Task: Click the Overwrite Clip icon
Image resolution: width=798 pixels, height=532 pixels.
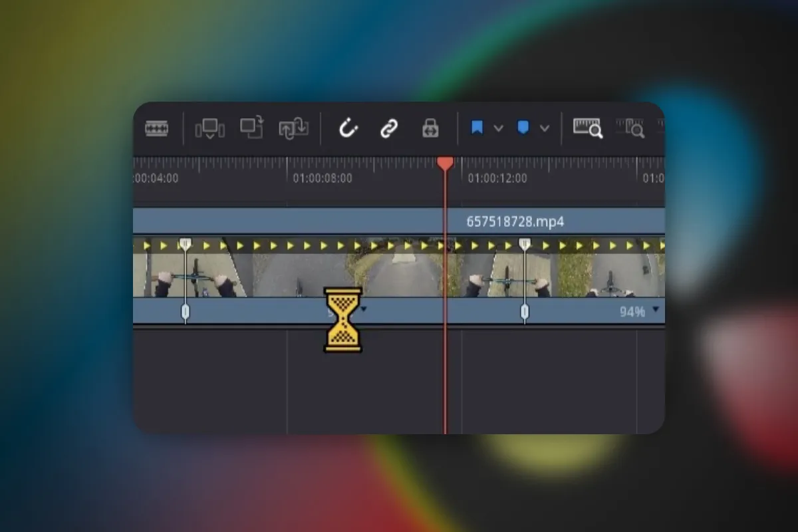Action: pyautogui.click(x=252, y=128)
